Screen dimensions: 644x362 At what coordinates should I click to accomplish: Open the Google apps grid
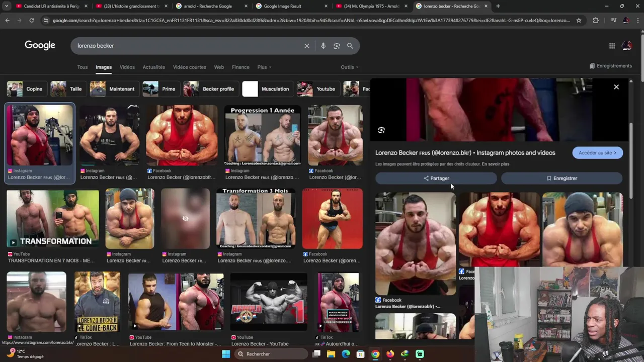tap(612, 46)
